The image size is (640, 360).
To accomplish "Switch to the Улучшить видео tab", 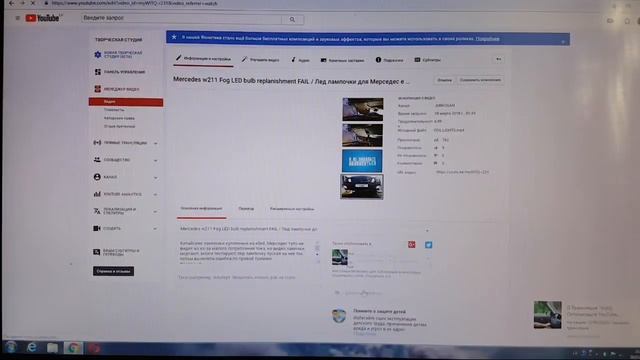I will (260, 60).
